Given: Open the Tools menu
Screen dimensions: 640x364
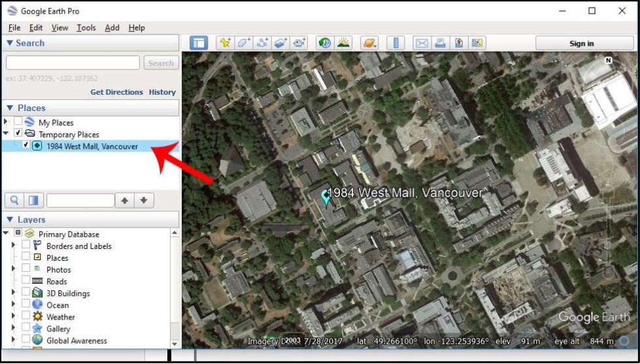Looking at the screenshot, I should click(x=86, y=27).
